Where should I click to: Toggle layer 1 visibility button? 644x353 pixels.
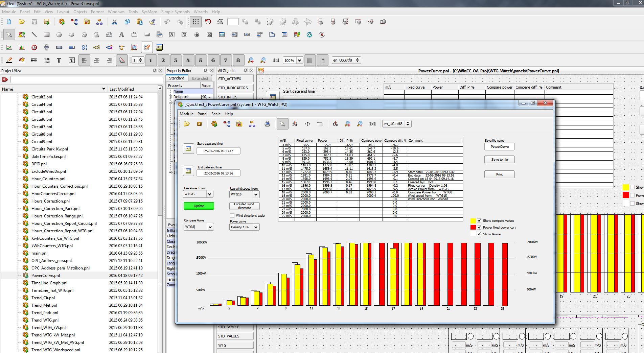click(151, 60)
